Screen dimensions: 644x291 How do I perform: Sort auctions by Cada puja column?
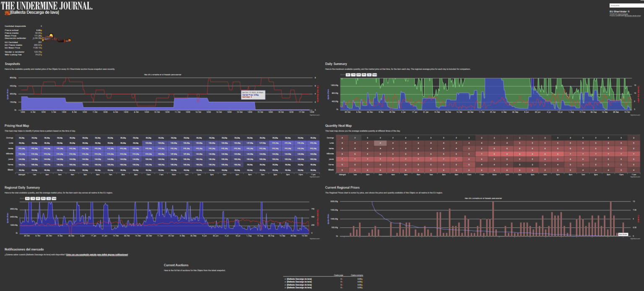pyautogui.click(x=338, y=275)
